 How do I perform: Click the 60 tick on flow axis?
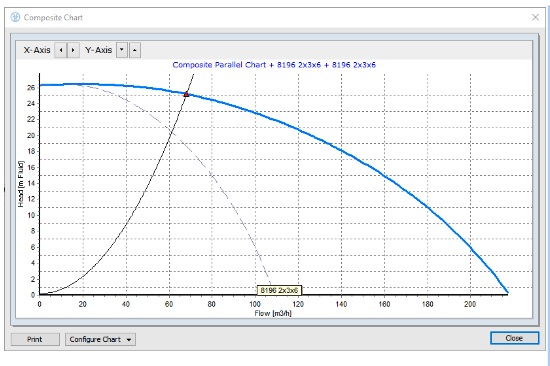(169, 304)
